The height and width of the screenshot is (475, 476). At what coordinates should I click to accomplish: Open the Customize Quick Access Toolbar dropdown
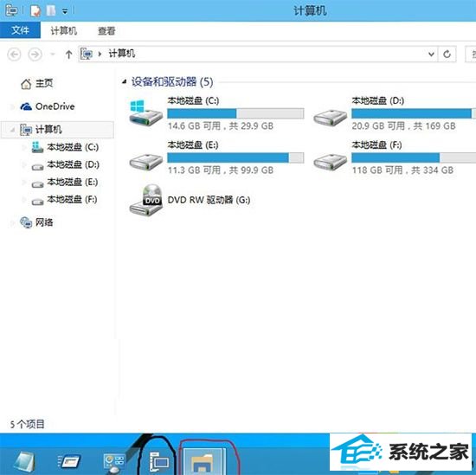point(65,11)
